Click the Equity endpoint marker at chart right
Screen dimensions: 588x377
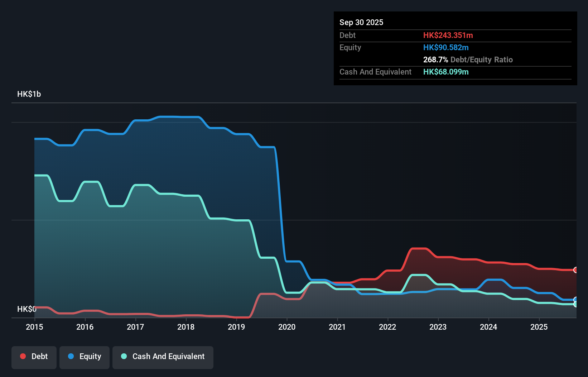tap(575, 299)
